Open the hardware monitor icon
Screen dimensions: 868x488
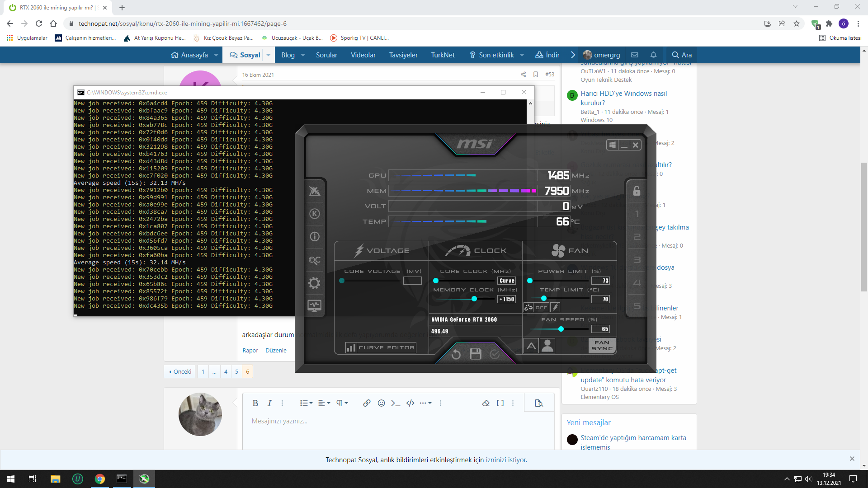[314, 306]
